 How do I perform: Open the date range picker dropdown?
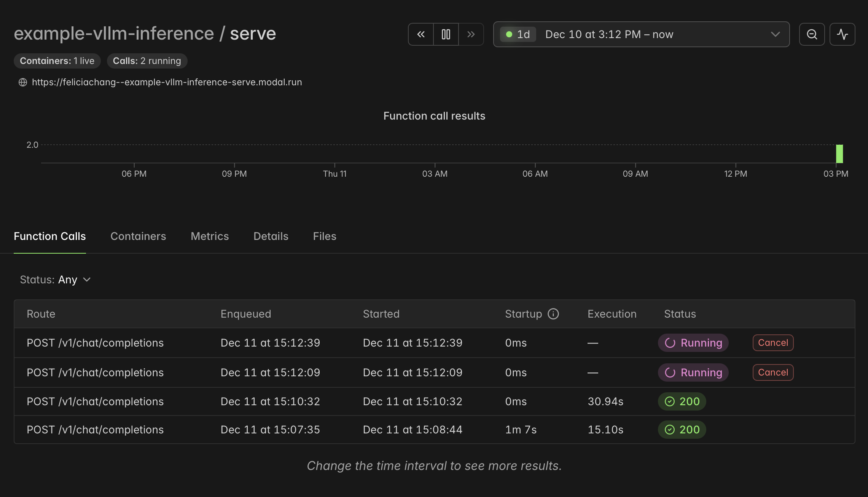(x=641, y=34)
